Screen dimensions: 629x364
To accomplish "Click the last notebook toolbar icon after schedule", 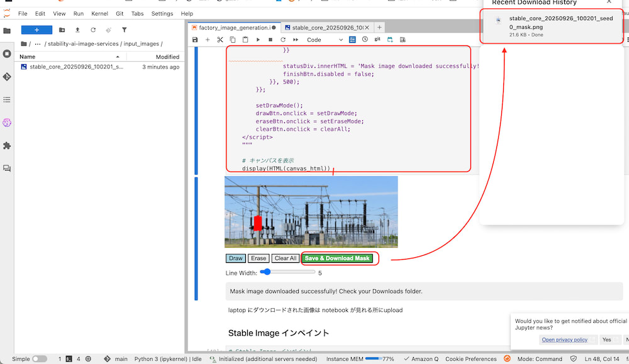I will click(403, 40).
